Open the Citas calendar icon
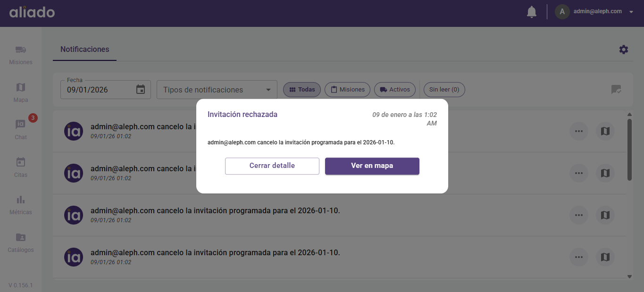644x292 pixels. [x=21, y=162]
